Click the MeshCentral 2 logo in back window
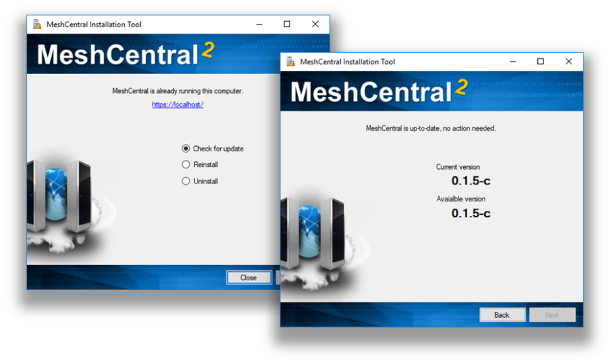The image size is (610, 364). point(126,54)
